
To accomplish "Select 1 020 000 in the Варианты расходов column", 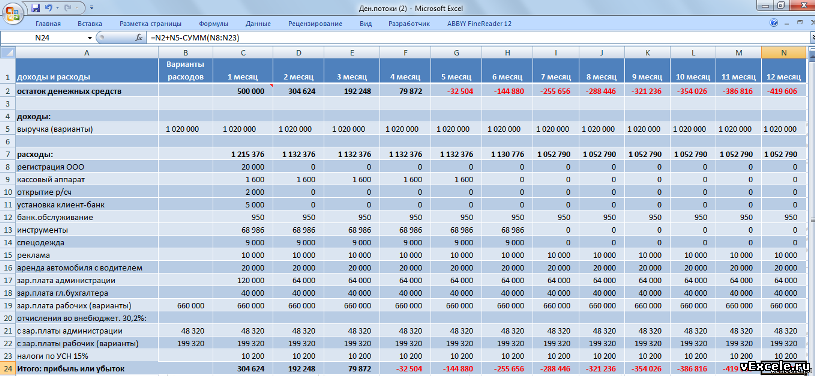I will 186,129.
